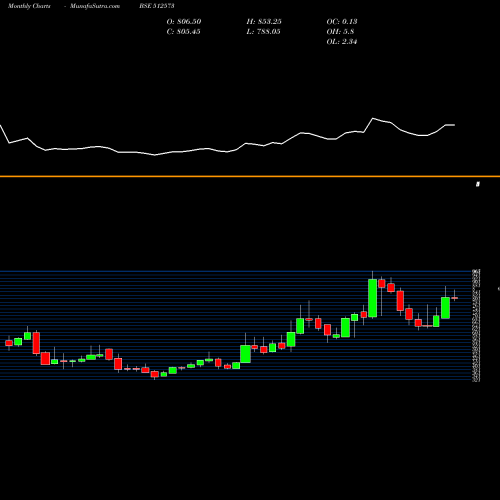Viewport: 500px width, 500px height.
Task: Click the 'BSE 512573' symbol label
Action: (x=157, y=6)
